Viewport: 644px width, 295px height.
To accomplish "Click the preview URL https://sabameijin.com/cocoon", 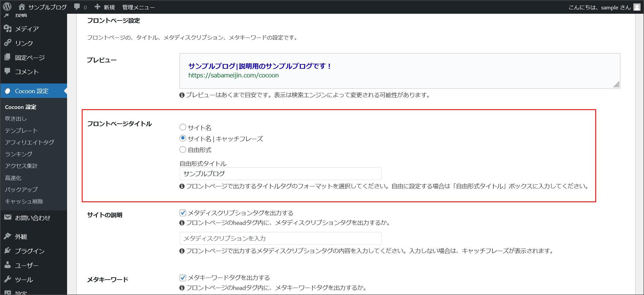I will click(x=233, y=75).
